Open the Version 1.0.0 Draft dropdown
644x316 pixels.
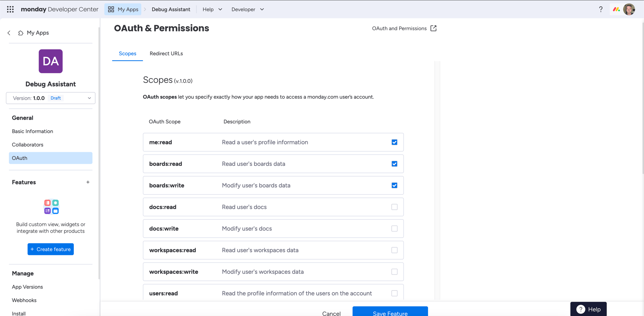pos(51,98)
